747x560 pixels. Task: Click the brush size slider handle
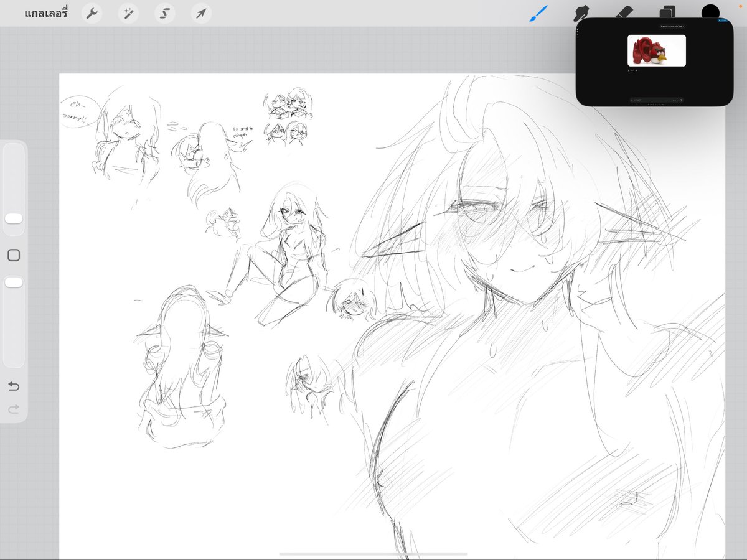coord(14,218)
